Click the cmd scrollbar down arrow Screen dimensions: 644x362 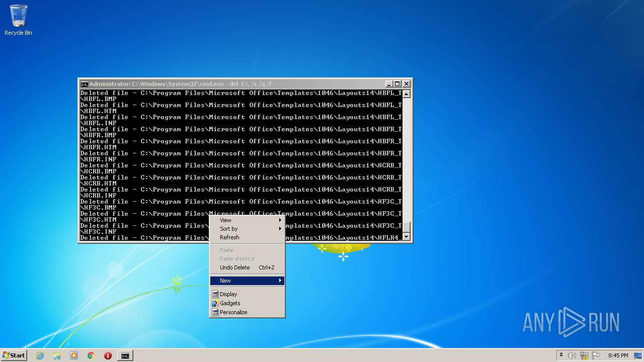click(x=407, y=237)
